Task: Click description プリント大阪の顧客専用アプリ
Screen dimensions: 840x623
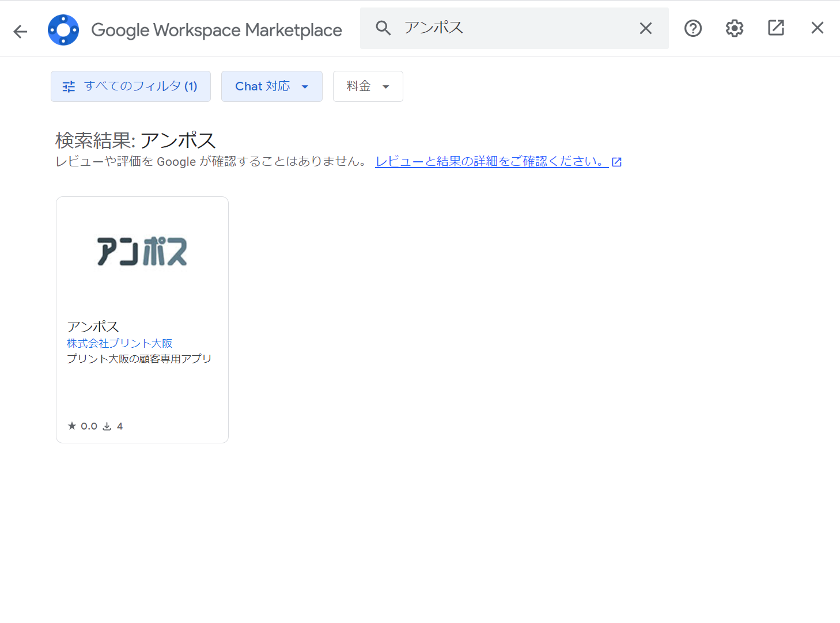Action: click(x=139, y=359)
